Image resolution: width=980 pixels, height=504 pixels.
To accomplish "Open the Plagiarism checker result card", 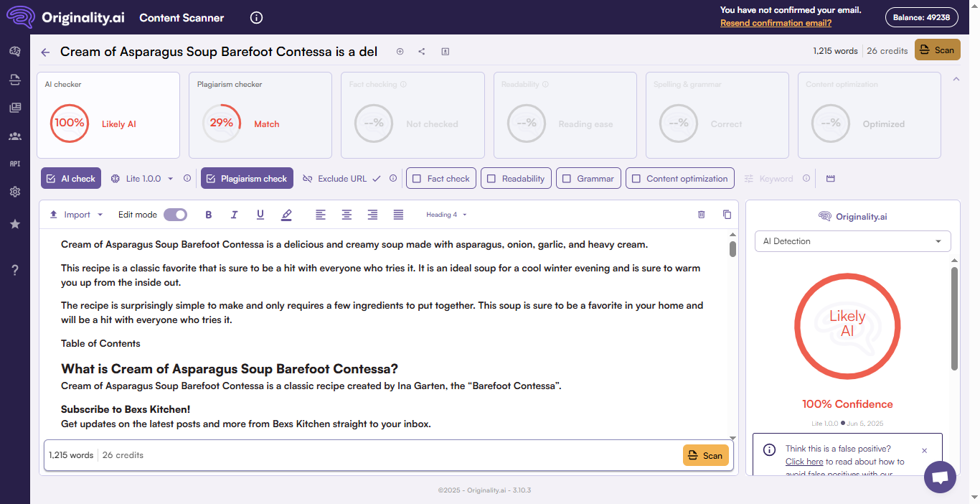I will tap(260, 115).
